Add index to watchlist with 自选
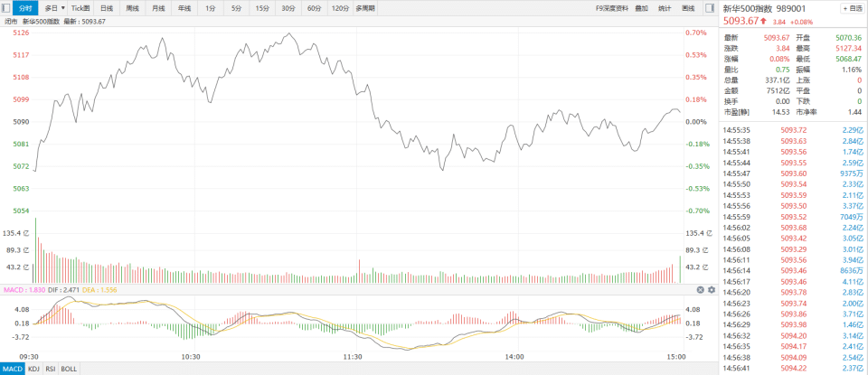This screenshot has height=375, width=868. [x=852, y=8]
